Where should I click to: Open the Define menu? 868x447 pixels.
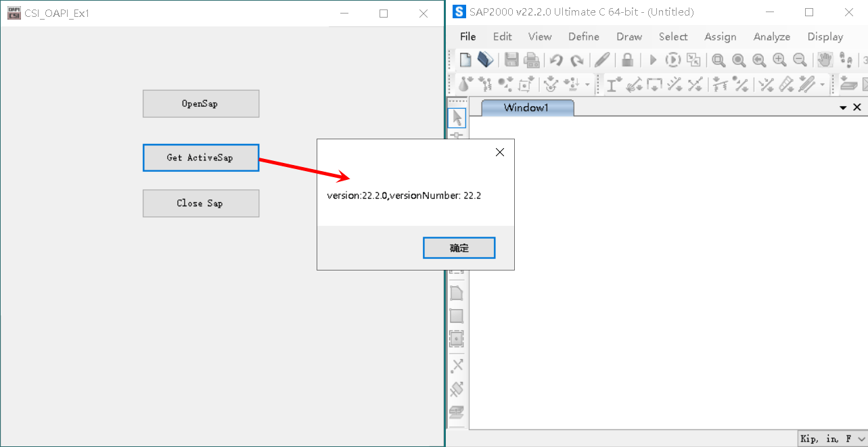click(x=583, y=37)
